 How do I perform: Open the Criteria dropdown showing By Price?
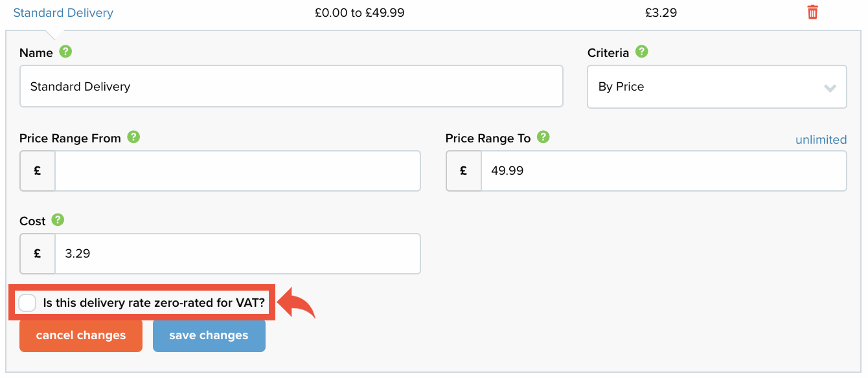[x=717, y=87]
